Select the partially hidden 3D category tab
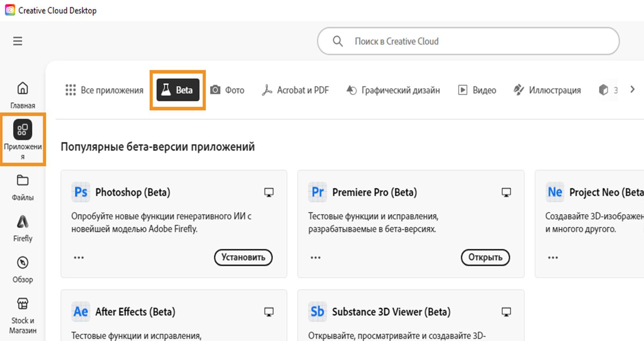 pyautogui.click(x=608, y=90)
